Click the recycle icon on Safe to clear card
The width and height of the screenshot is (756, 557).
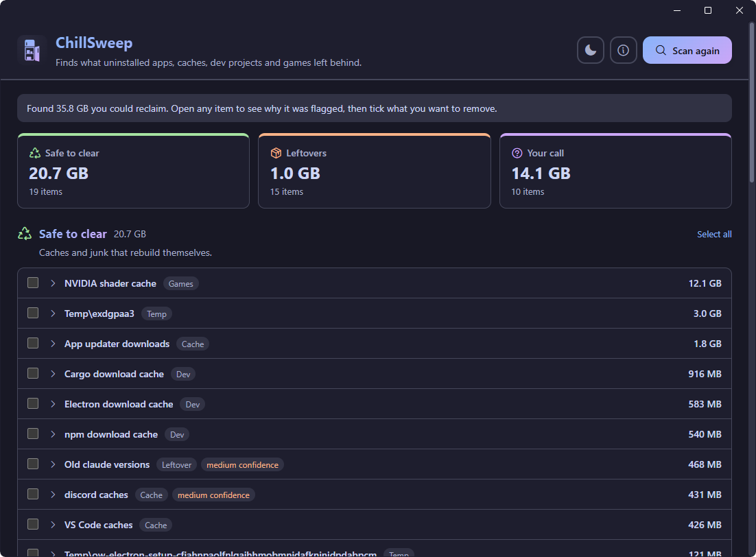coord(35,153)
